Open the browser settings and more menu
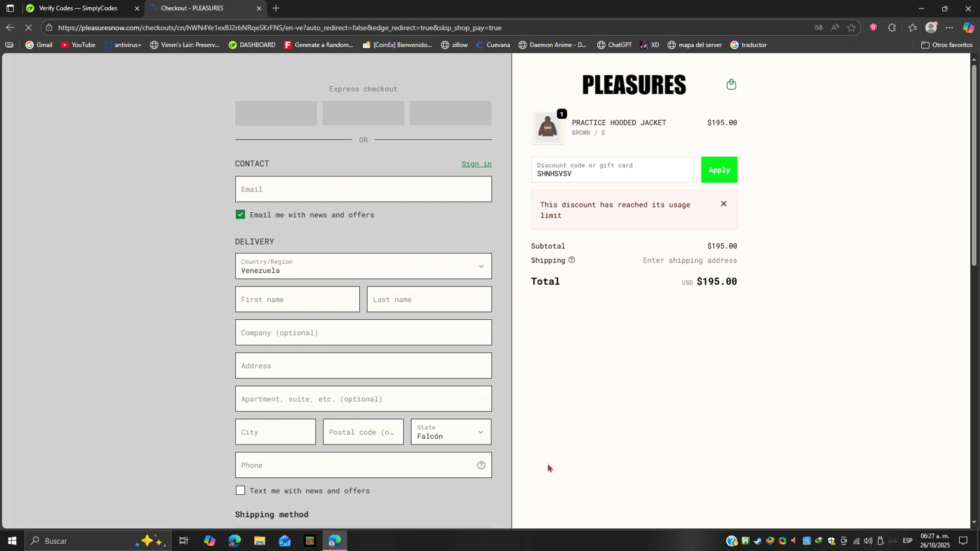Image resolution: width=980 pixels, height=551 pixels. (x=949, y=27)
